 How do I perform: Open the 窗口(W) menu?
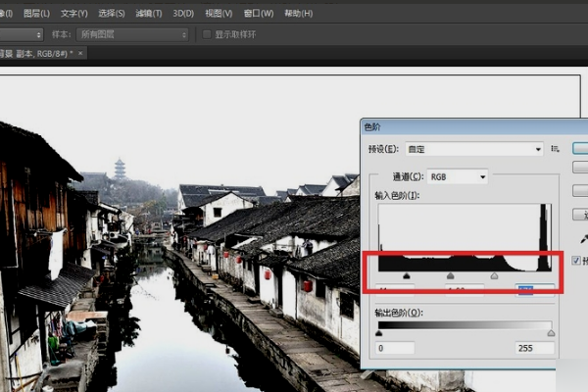(258, 14)
